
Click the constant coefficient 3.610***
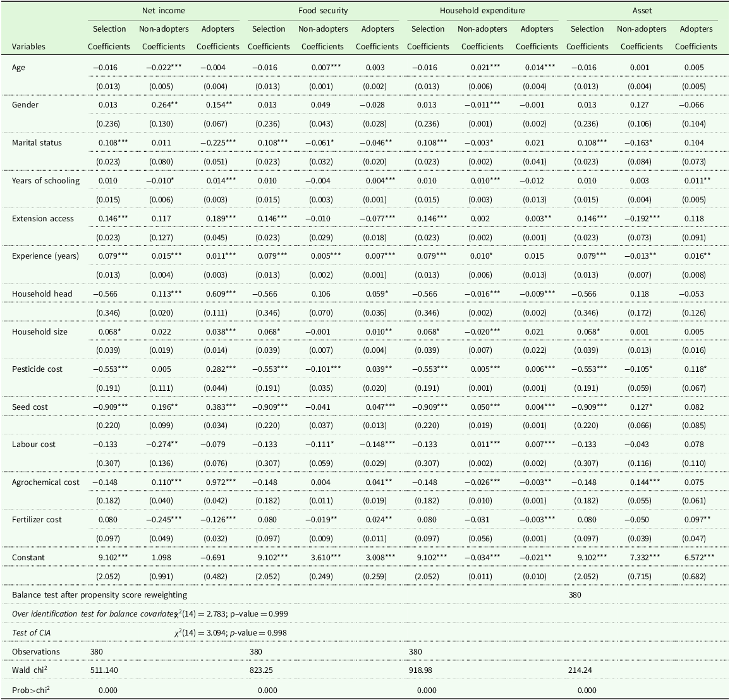point(323,558)
